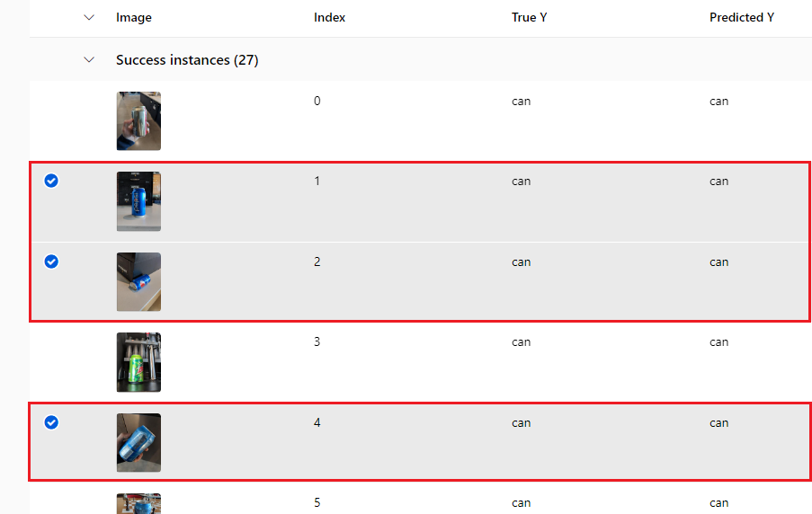
Task: Open the tipped Pepsi can thumbnail index 2
Action: [x=138, y=282]
